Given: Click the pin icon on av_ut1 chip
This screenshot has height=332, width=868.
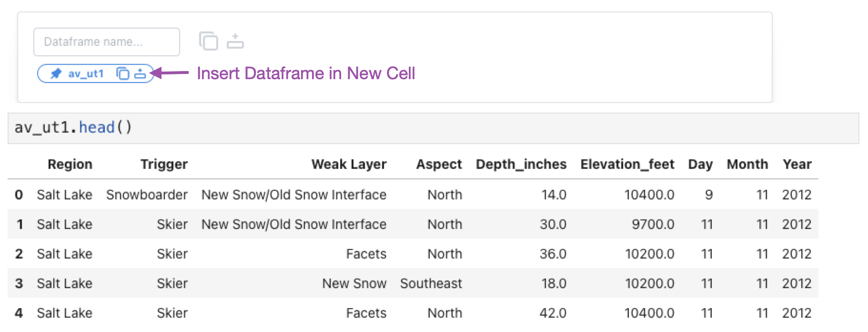Looking at the screenshot, I should coord(56,73).
